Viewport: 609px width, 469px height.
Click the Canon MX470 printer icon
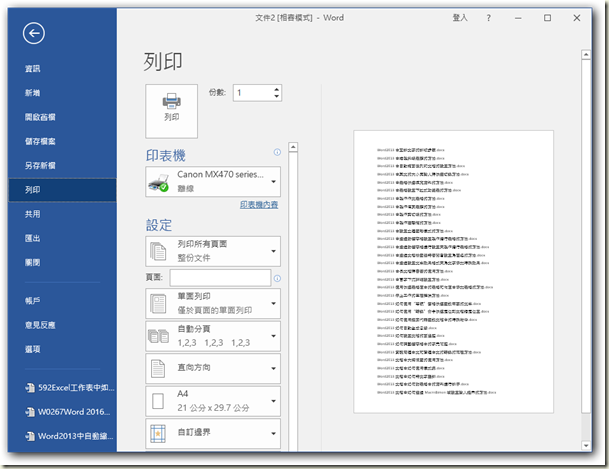(158, 182)
